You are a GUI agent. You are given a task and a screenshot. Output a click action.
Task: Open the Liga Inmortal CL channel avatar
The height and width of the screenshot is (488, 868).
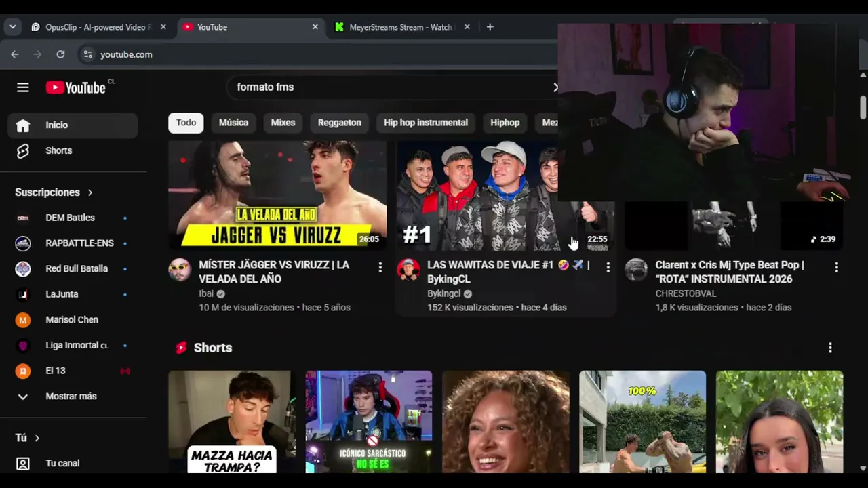point(23,345)
